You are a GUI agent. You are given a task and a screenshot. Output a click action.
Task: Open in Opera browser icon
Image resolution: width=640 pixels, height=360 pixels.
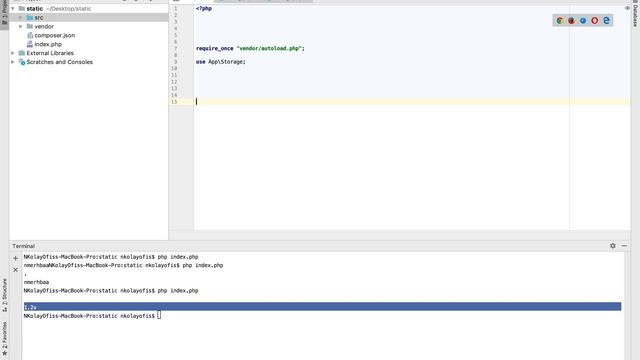[595, 20]
